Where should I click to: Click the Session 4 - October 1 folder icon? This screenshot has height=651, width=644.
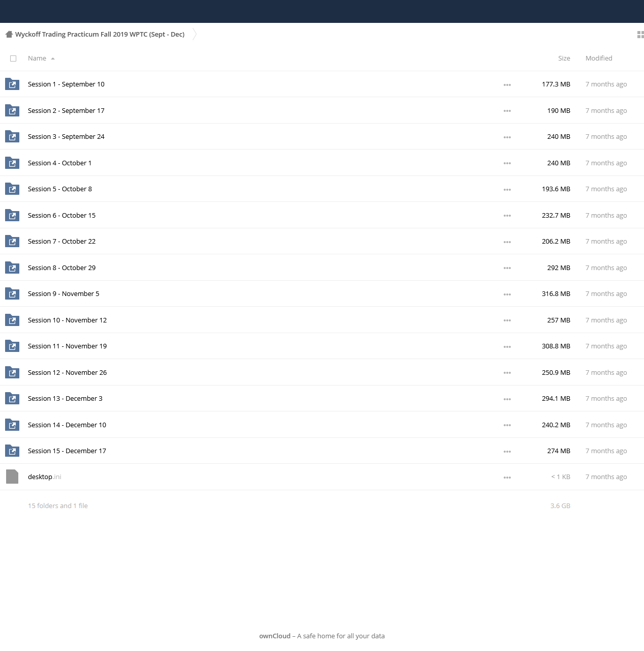pos(12,163)
